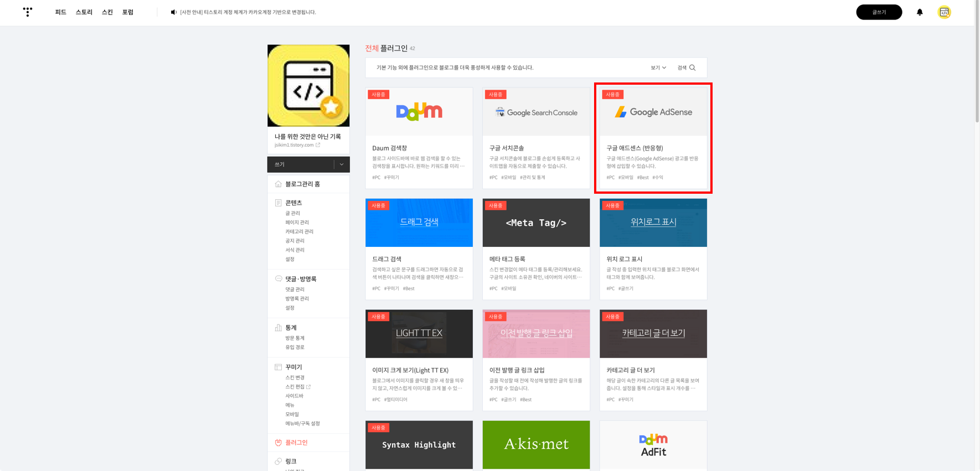Click the 링크 chain icon
Screen dimensions: 980x471
(x=278, y=461)
